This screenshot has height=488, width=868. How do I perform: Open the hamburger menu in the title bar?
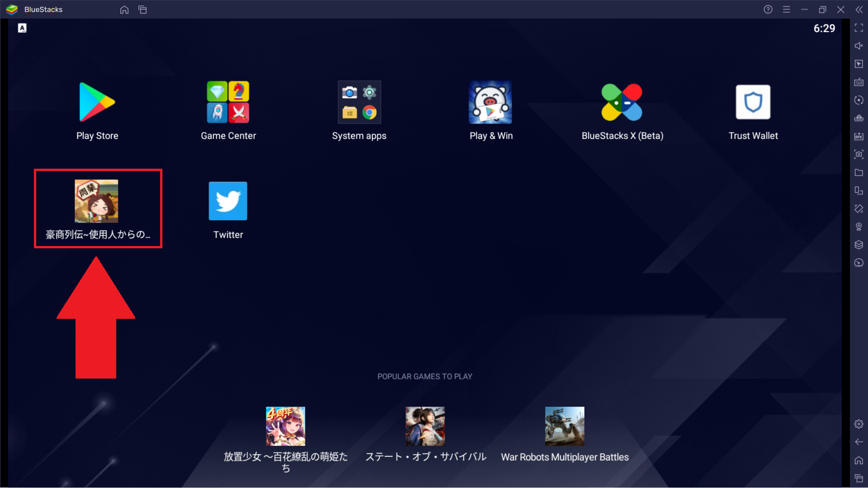tap(787, 9)
